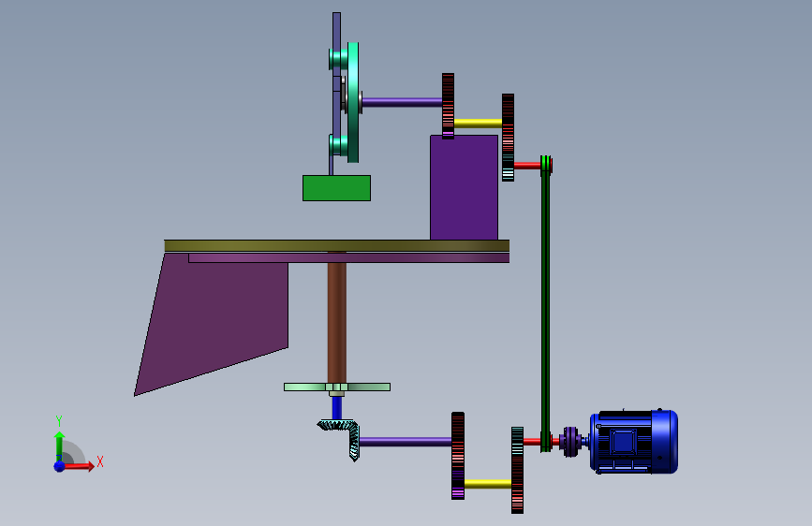Pick the olive table top plate
The height and width of the screenshot is (526, 812).
(x=336, y=245)
